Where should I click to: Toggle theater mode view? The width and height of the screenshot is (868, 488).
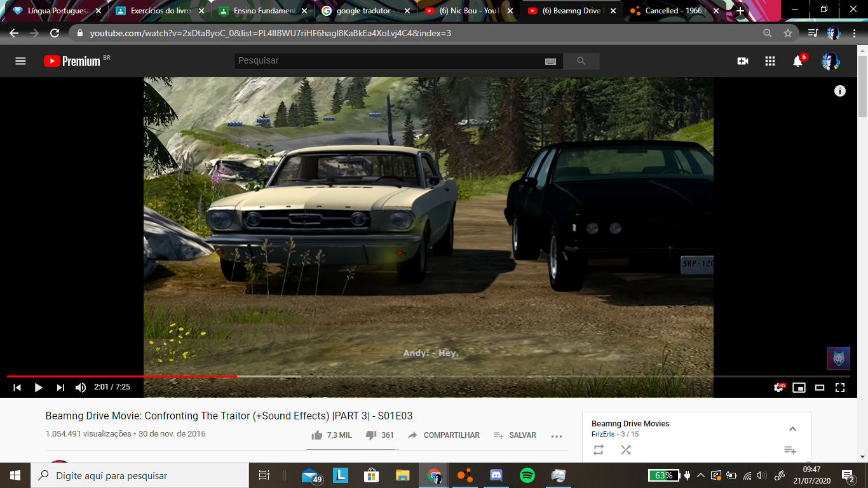tap(820, 387)
